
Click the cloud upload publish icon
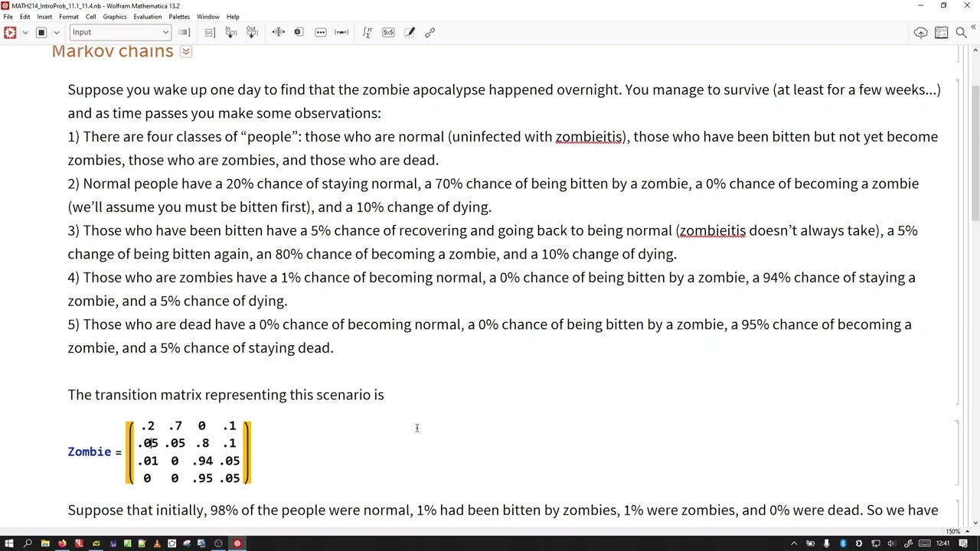920,32
